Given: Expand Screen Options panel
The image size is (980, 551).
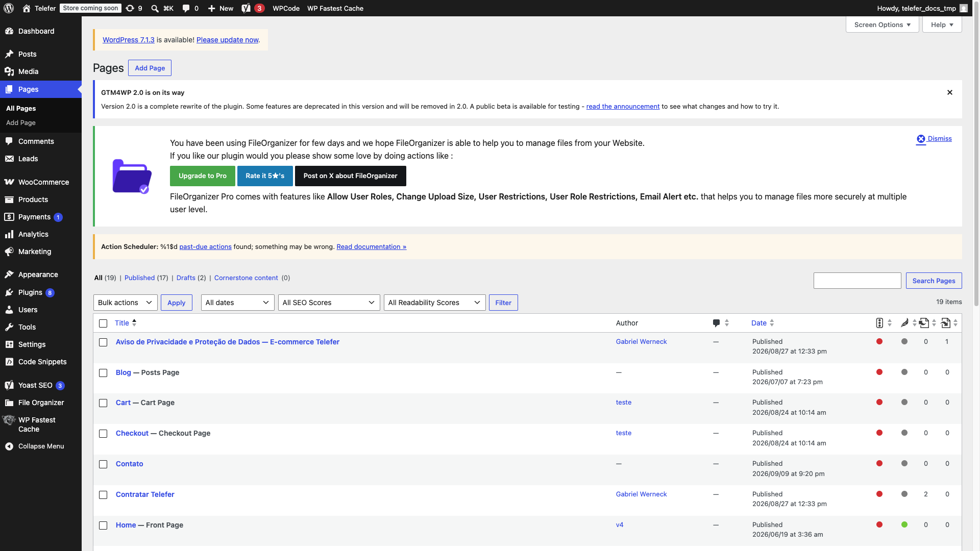Looking at the screenshot, I should point(882,24).
